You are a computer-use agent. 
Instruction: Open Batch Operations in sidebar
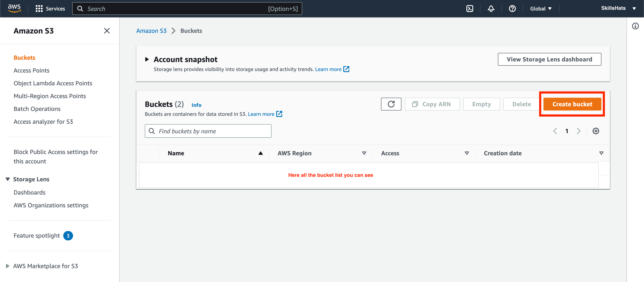(37, 109)
